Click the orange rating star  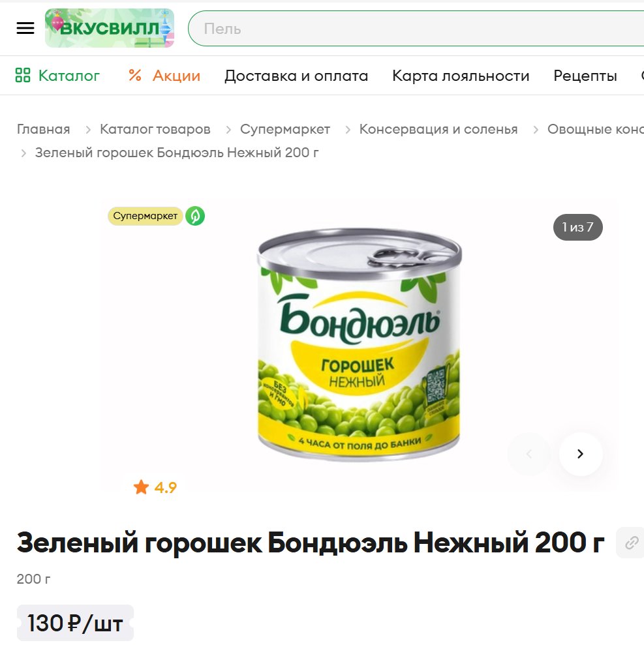pos(141,487)
